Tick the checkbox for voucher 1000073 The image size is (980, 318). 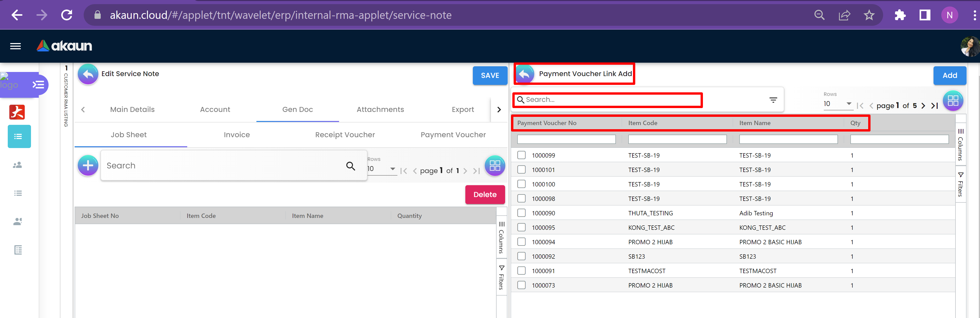522,285
